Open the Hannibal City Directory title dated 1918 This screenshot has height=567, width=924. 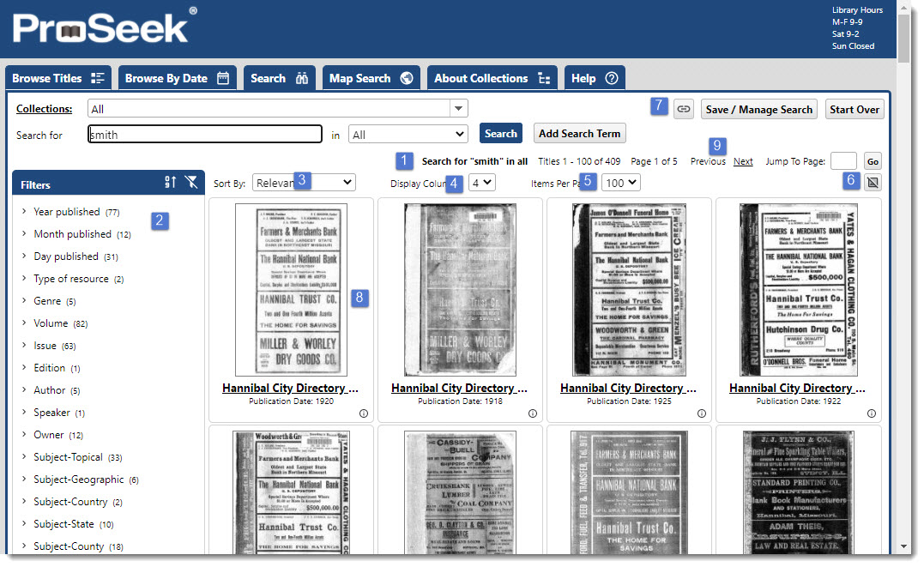[x=460, y=389]
